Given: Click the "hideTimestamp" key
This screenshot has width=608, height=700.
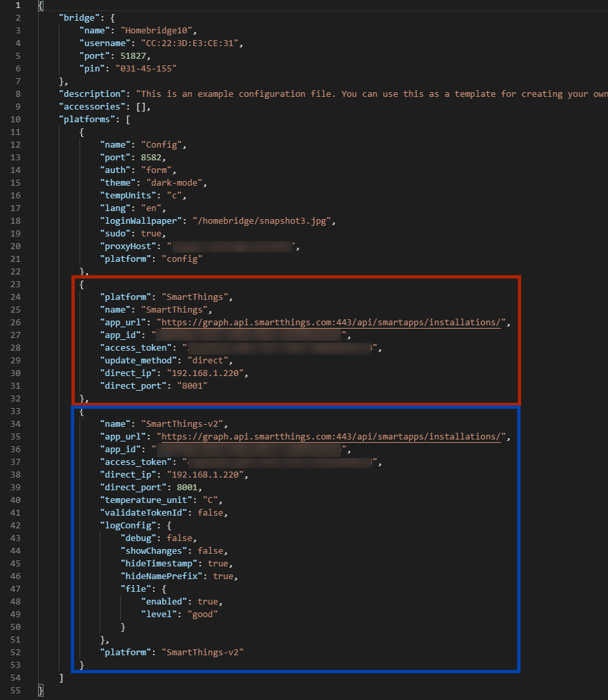Looking at the screenshot, I should (160, 563).
